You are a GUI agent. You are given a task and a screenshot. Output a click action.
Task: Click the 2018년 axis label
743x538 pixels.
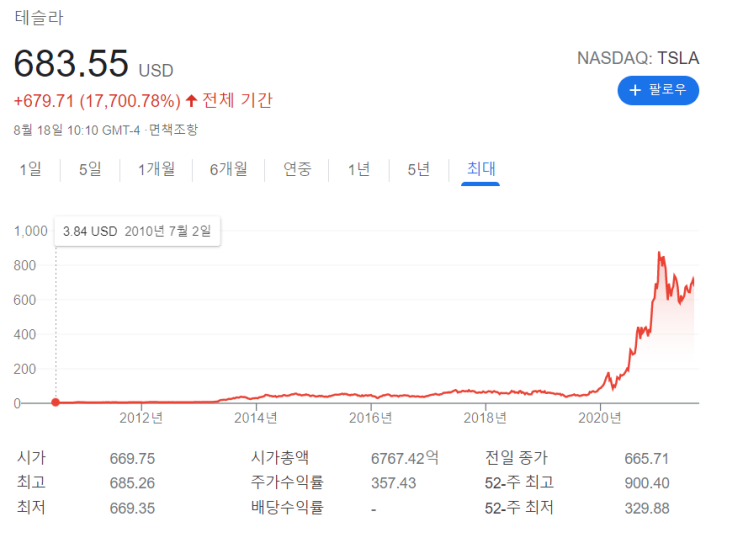pyautogui.click(x=485, y=418)
